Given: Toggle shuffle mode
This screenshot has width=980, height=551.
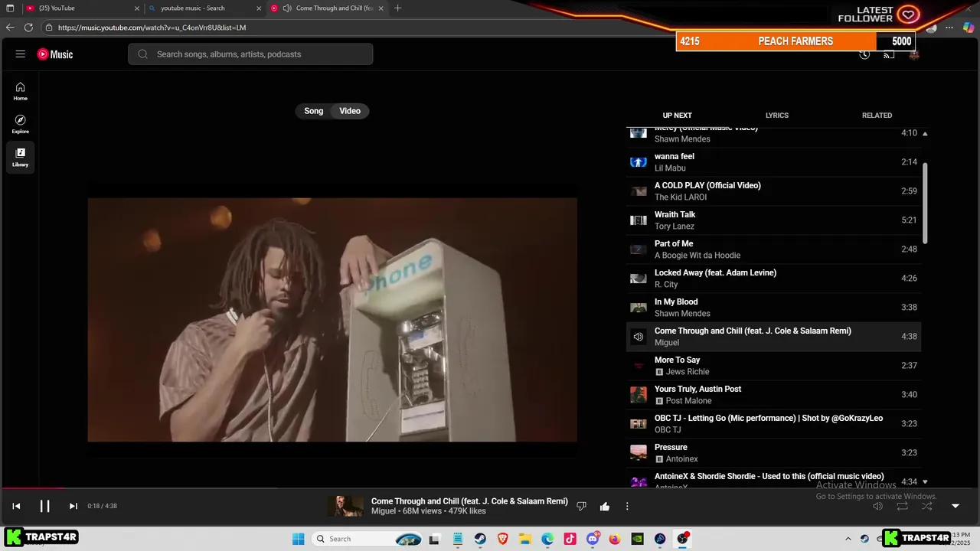Looking at the screenshot, I should pos(927,506).
